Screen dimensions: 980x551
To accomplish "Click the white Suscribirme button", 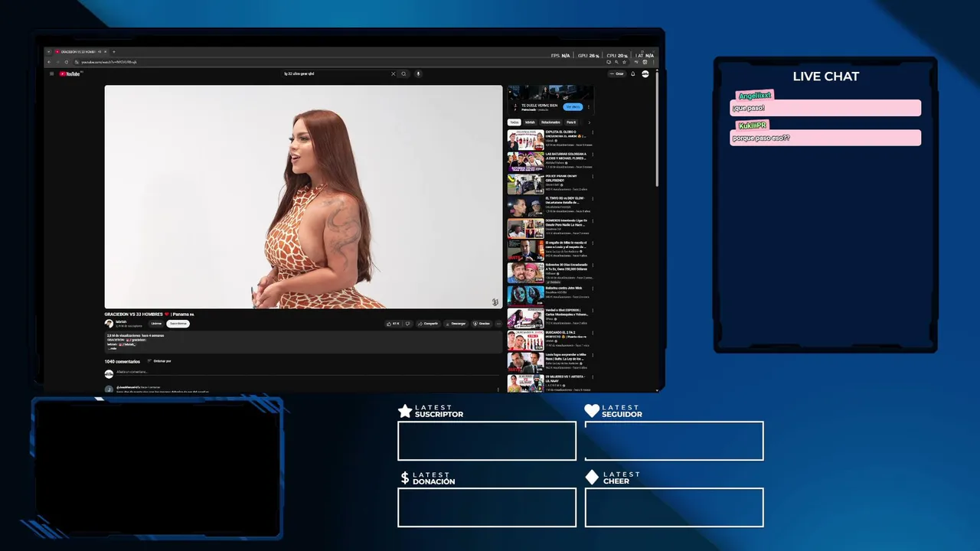I will pos(178,324).
